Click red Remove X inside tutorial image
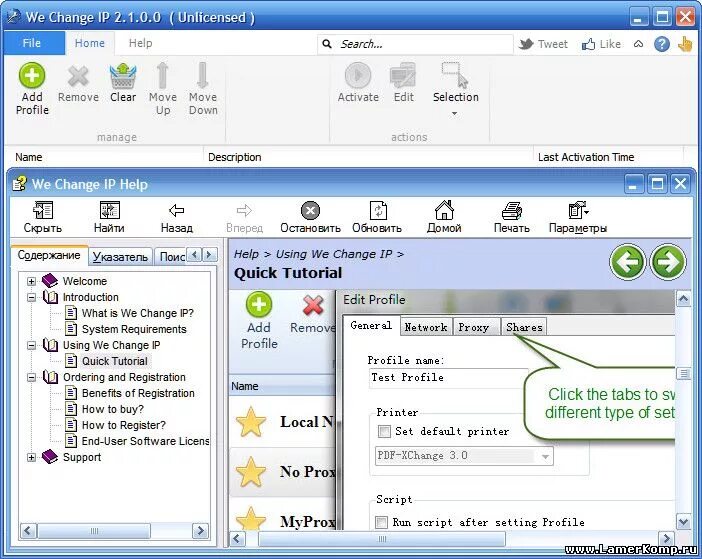702x559 pixels. 313,306
